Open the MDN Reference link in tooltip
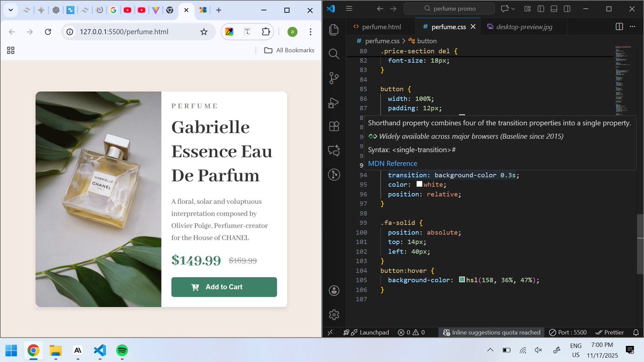 coord(392,164)
